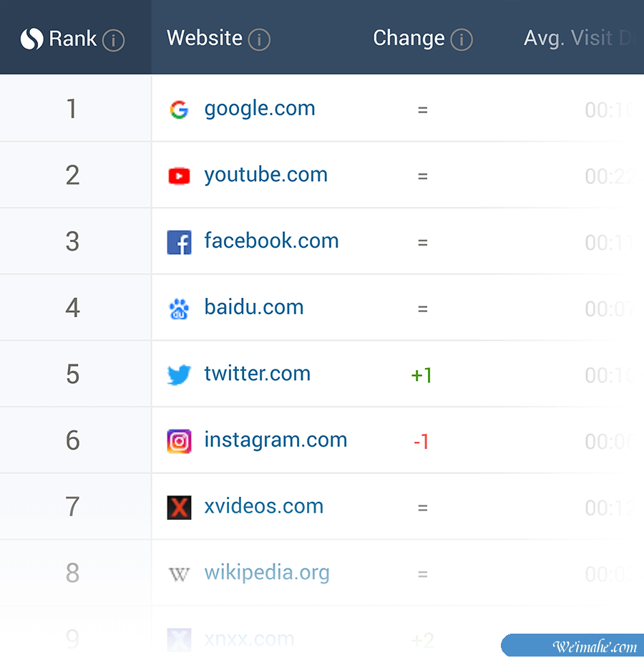Open the google.com link
644x668 pixels.
point(260,109)
